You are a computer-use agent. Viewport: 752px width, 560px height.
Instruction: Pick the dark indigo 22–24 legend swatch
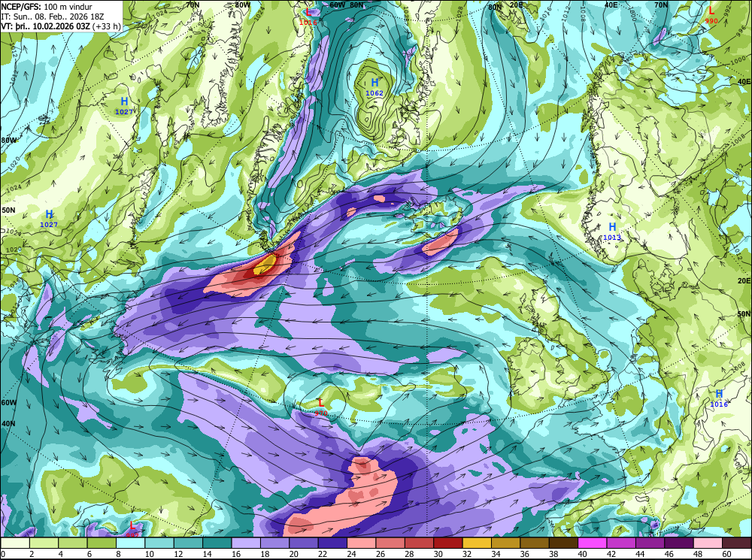(x=332, y=543)
